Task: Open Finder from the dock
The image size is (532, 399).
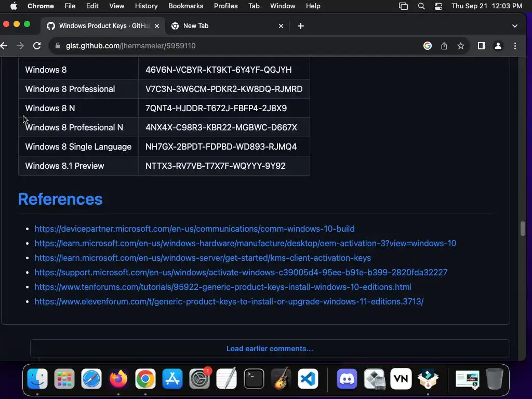Action: pyautogui.click(x=37, y=379)
